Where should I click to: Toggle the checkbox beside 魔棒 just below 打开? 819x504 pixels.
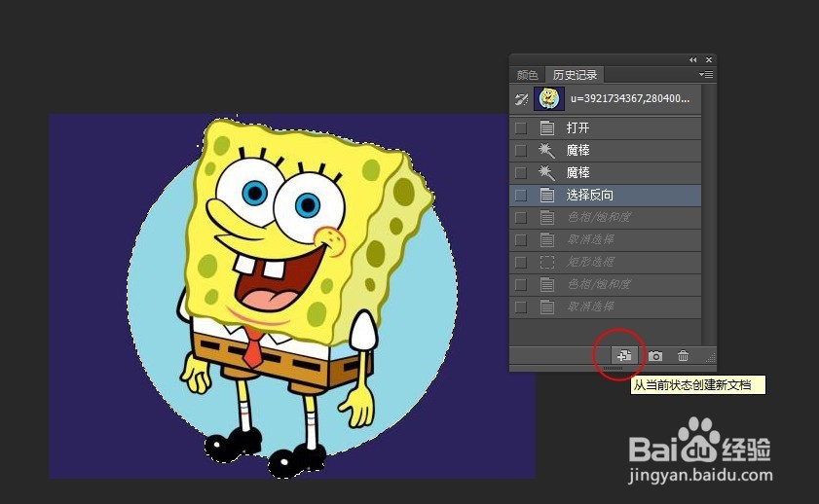521,150
